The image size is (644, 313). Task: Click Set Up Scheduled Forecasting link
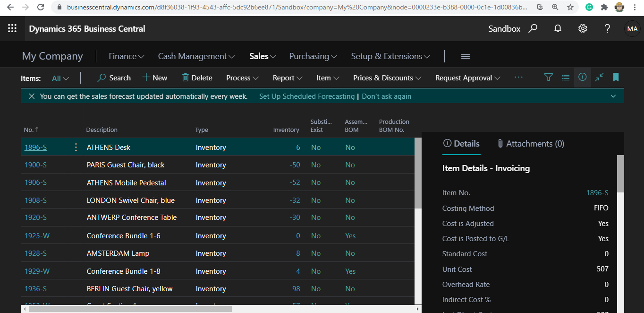point(306,96)
